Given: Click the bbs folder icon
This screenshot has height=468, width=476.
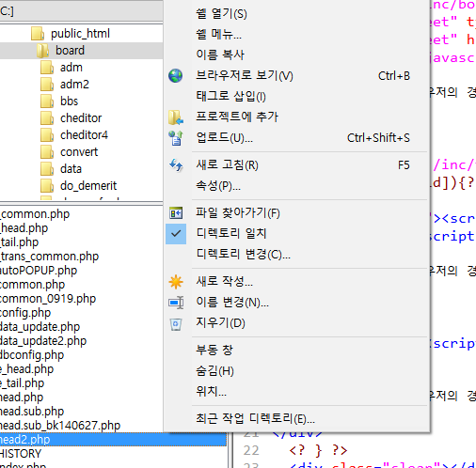Looking at the screenshot, I should (x=47, y=101).
